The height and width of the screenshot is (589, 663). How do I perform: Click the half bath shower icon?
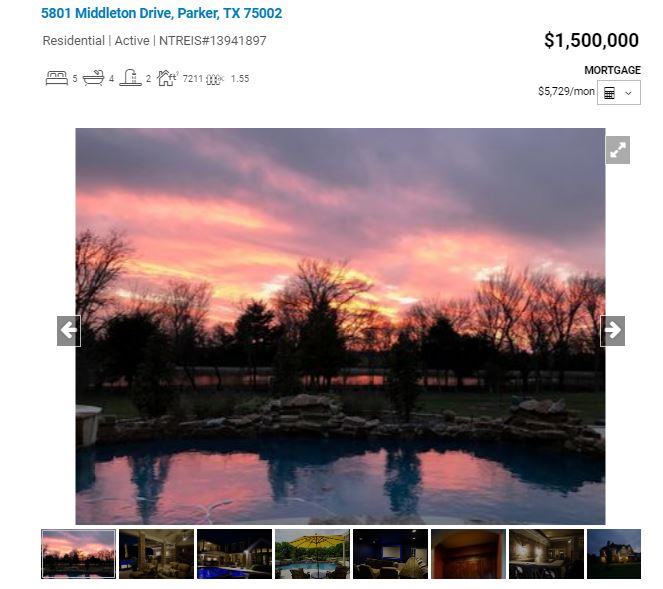click(131, 78)
